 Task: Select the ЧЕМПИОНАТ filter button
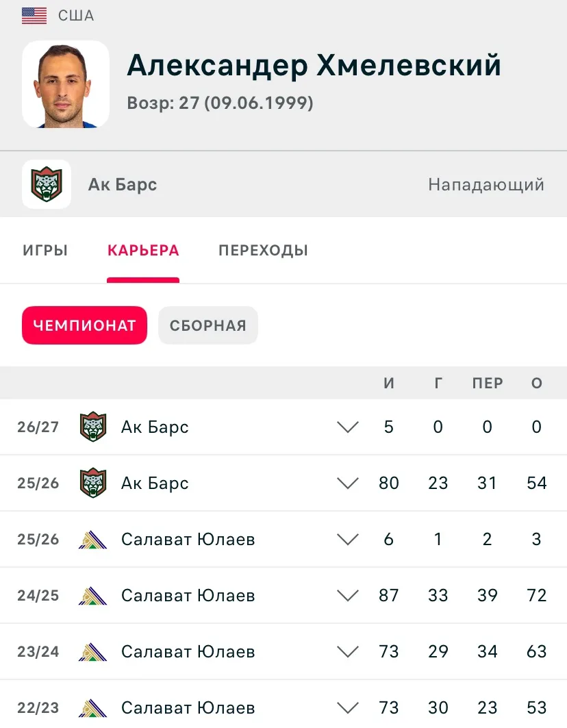84,325
